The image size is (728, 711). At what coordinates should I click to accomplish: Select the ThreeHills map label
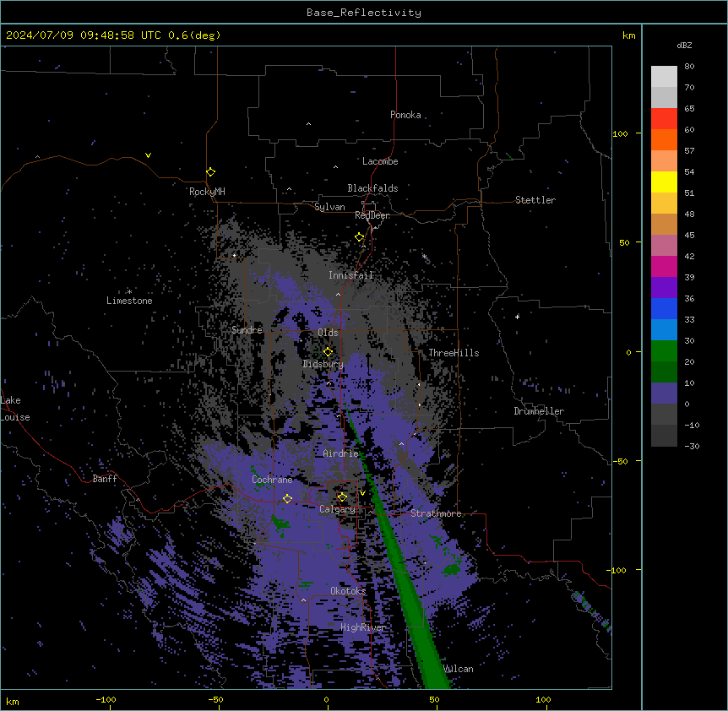[x=454, y=353]
